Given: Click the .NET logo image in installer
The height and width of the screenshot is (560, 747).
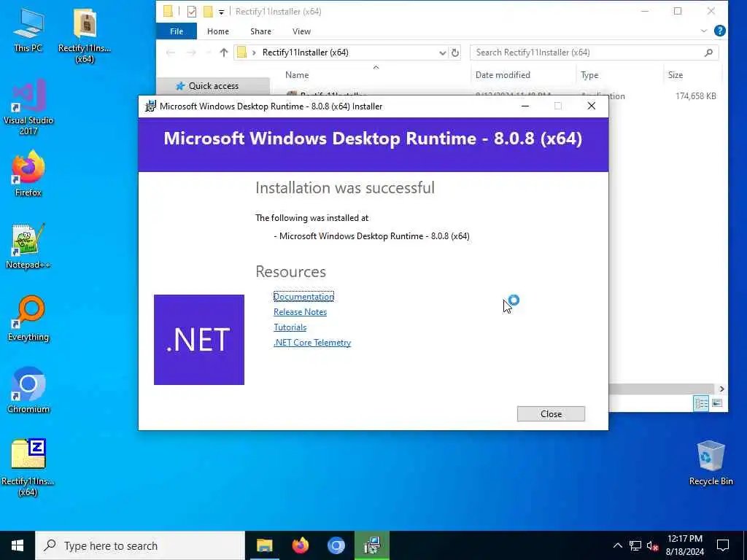Looking at the screenshot, I should [x=199, y=340].
